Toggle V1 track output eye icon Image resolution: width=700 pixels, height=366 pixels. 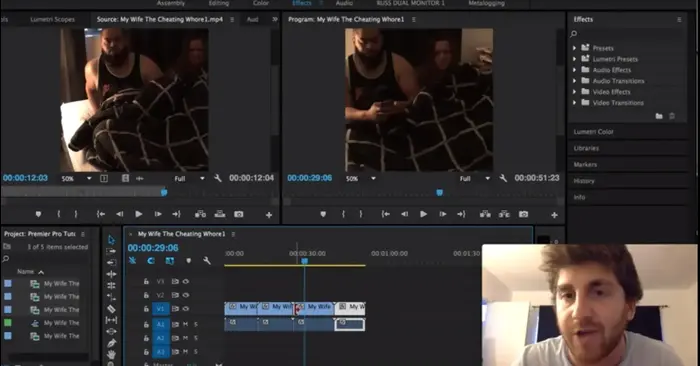pos(186,308)
